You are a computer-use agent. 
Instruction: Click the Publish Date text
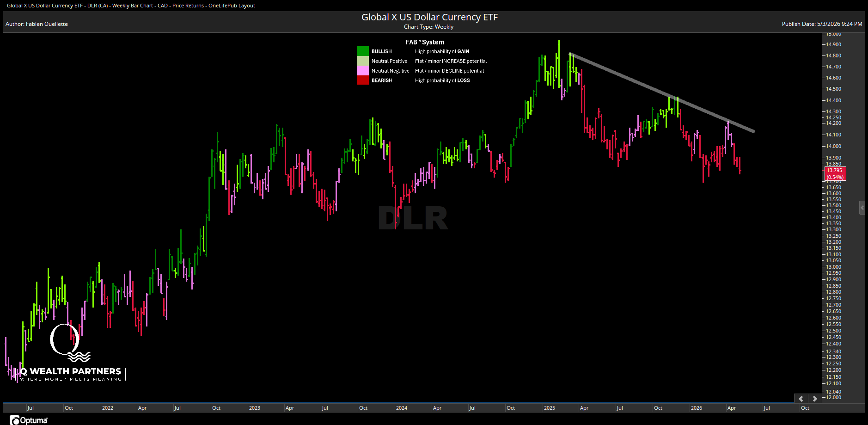click(x=822, y=24)
